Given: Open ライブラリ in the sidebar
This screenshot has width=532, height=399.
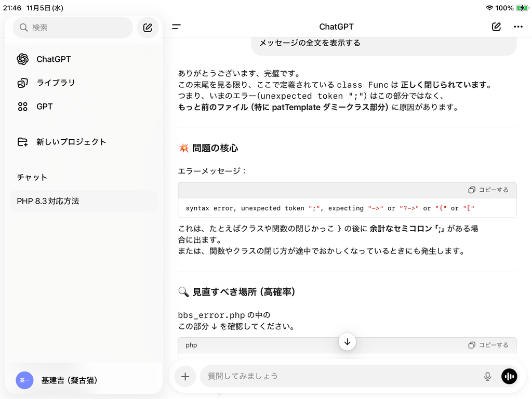Looking at the screenshot, I should pyautogui.click(x=55, y=83).
